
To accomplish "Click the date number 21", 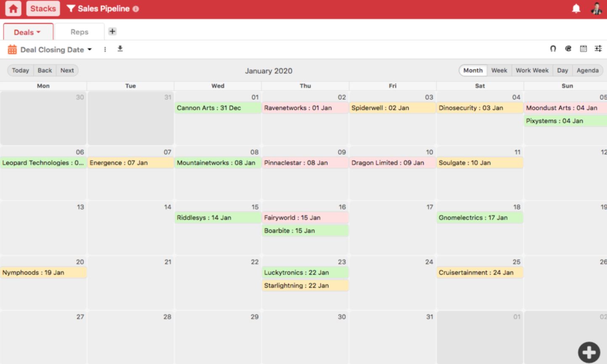I will [x=168, y=262].
